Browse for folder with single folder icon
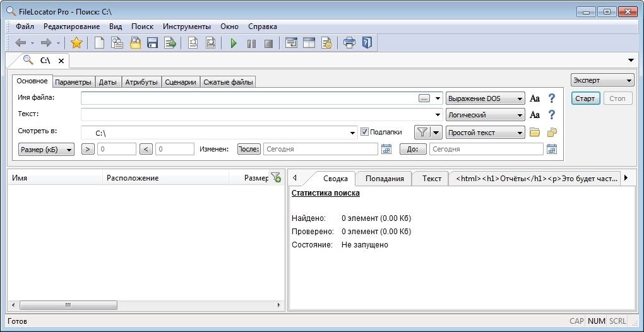644x332 pixels. pyautogui.click(x=534, y=132)
